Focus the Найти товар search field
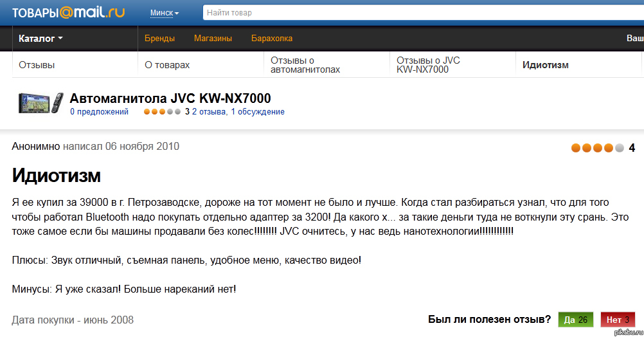The width and height of the screenshot is (644, 337). pyautogui.click(x=423, y=13)
